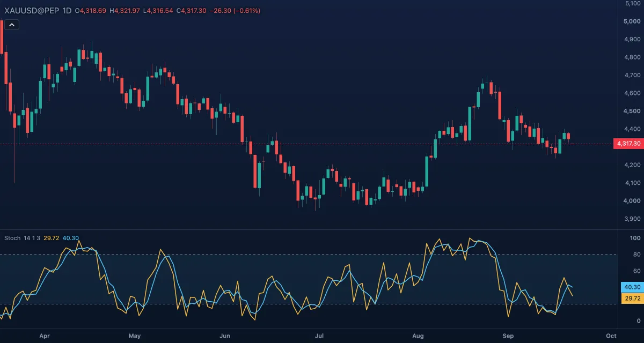Click the 4,100 price axis label
The width and height of the screenshot is (644, 343).
coord(633,183)
